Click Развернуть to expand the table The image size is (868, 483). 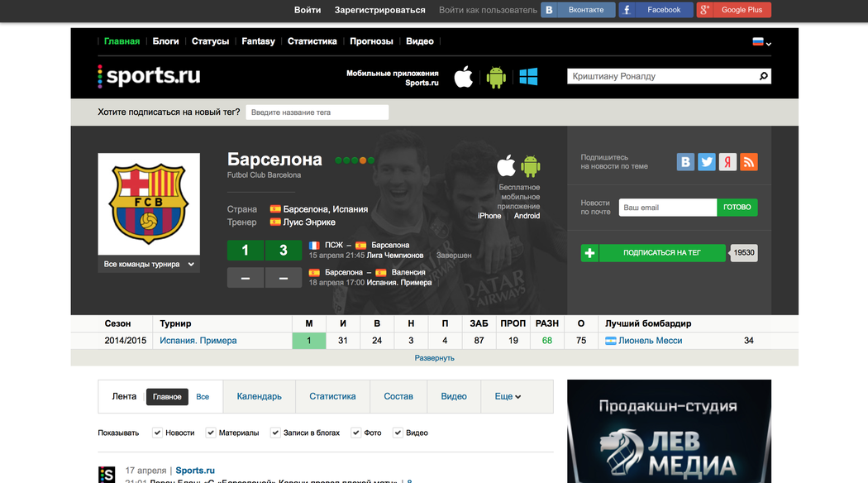tap(434, 358)
